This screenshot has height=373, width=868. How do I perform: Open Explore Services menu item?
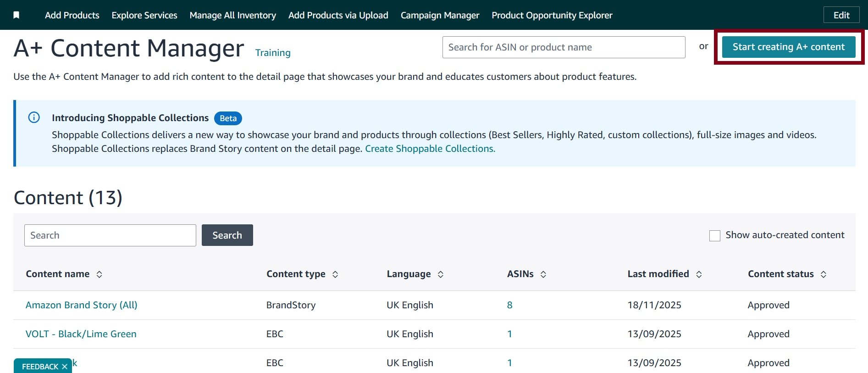144,15
